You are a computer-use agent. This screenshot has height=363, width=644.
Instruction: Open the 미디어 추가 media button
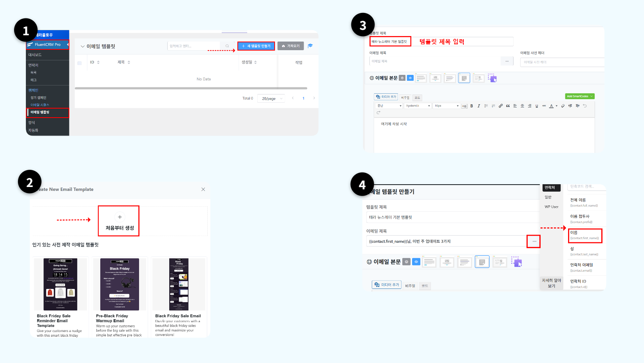coord(386,97)
